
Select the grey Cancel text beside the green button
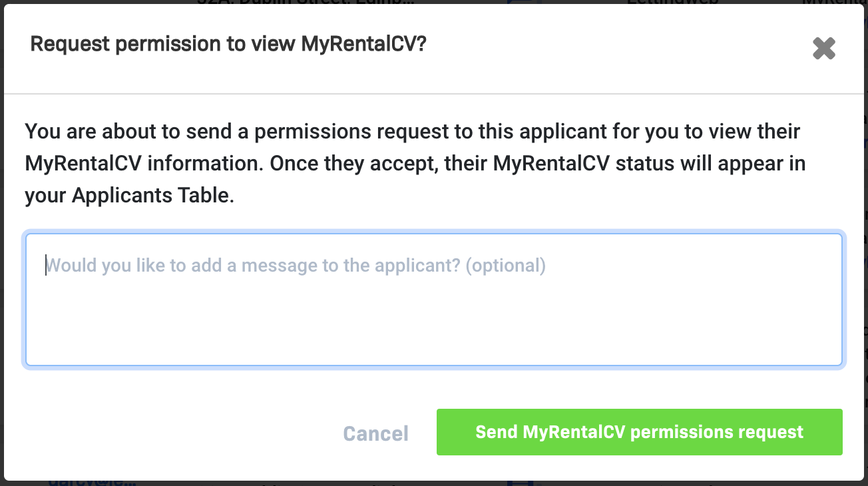pos(375,433)
